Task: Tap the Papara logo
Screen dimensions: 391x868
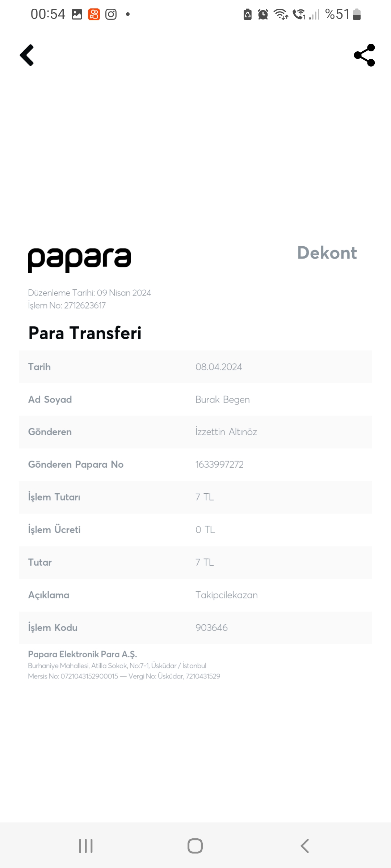Action: tap(79, 260)
